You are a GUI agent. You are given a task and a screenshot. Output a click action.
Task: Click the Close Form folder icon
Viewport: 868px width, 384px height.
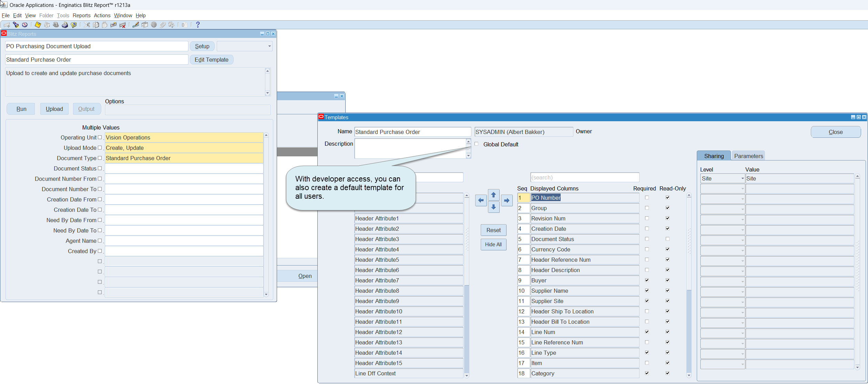74,25
